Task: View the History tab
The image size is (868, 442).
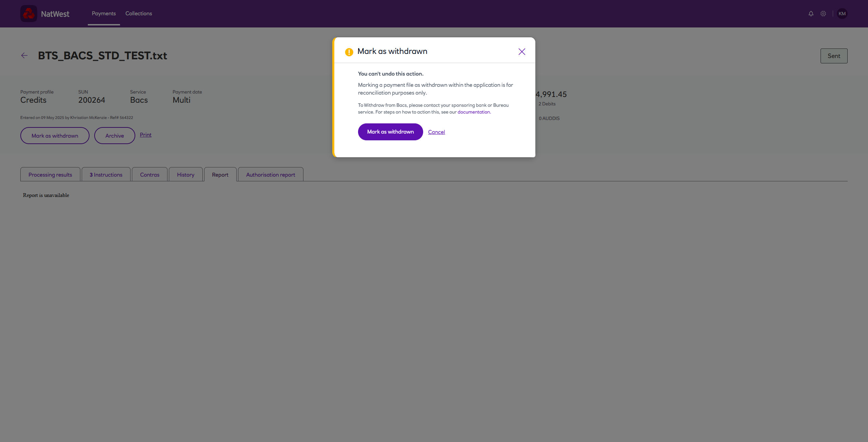Action: click(185, 175)
